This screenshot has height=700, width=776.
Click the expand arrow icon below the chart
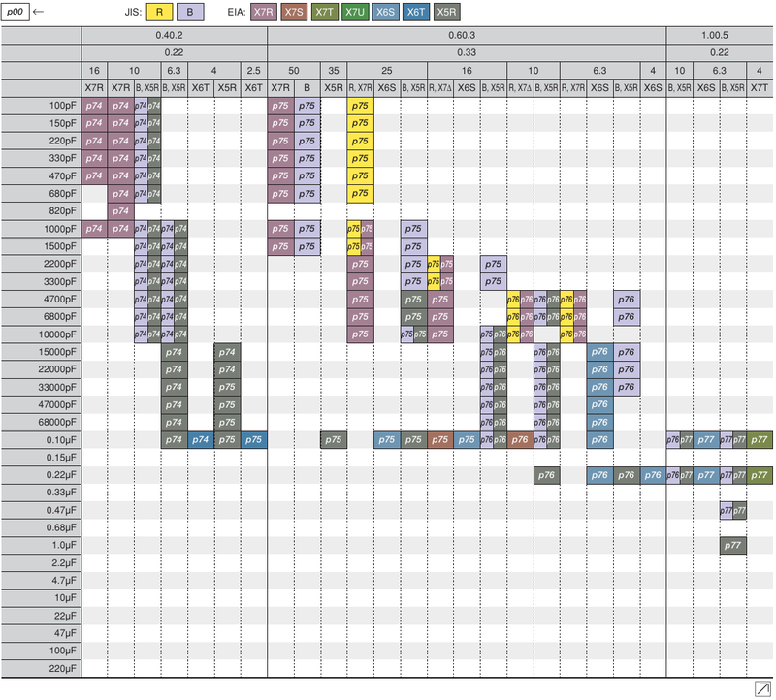tap(762, 688)
